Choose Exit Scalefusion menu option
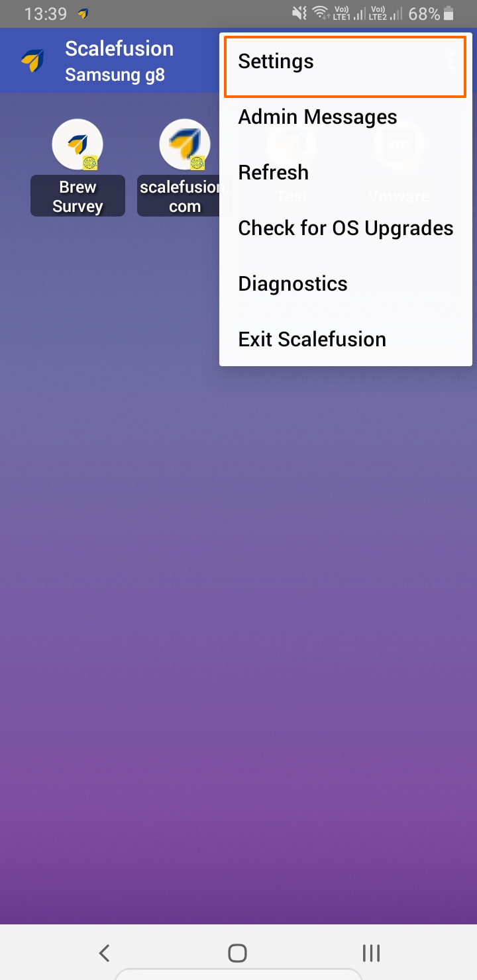Screen dimensions: 477x980 tap(345, 340)
